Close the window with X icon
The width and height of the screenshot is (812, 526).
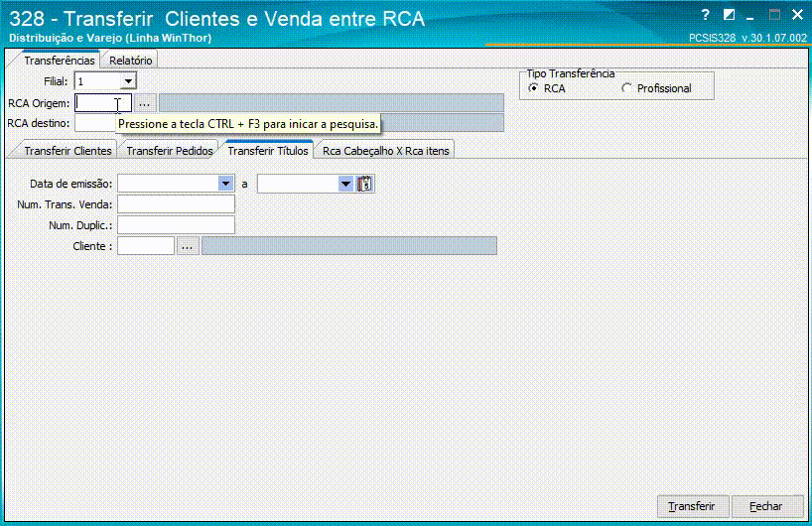point(797,15)
